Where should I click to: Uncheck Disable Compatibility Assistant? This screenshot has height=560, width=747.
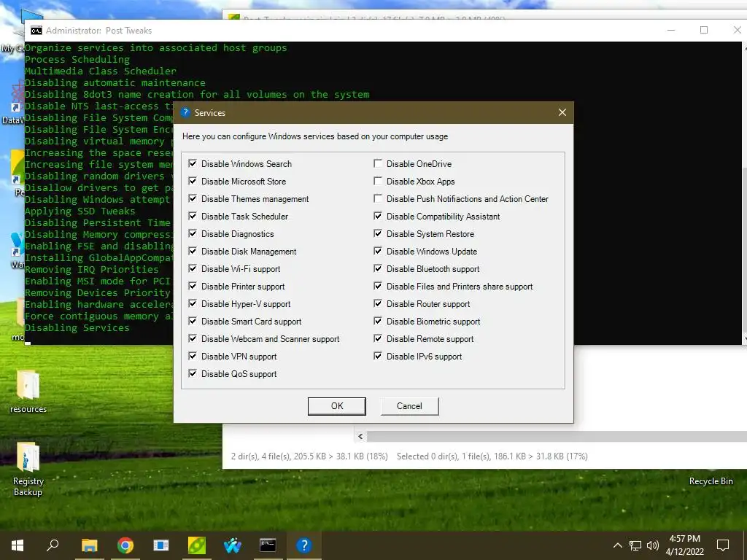(378, 216)
